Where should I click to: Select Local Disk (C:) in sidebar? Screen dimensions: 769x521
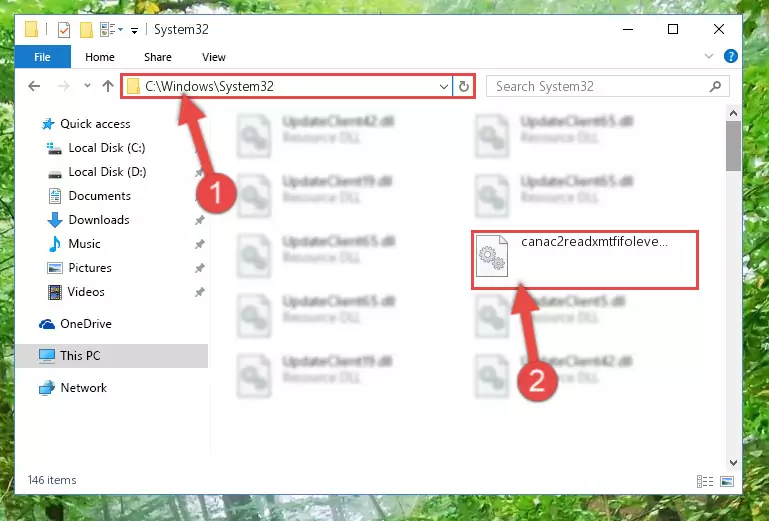point(106,148)
